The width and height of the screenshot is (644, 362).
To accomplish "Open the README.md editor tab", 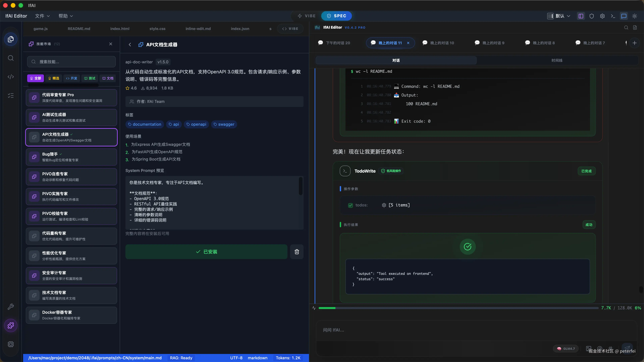I will (79, 29).
